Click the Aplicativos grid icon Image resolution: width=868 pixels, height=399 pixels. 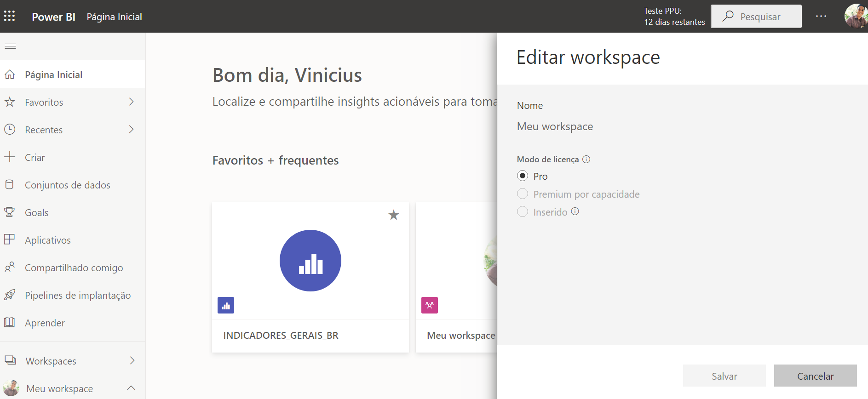pos(10,240)
